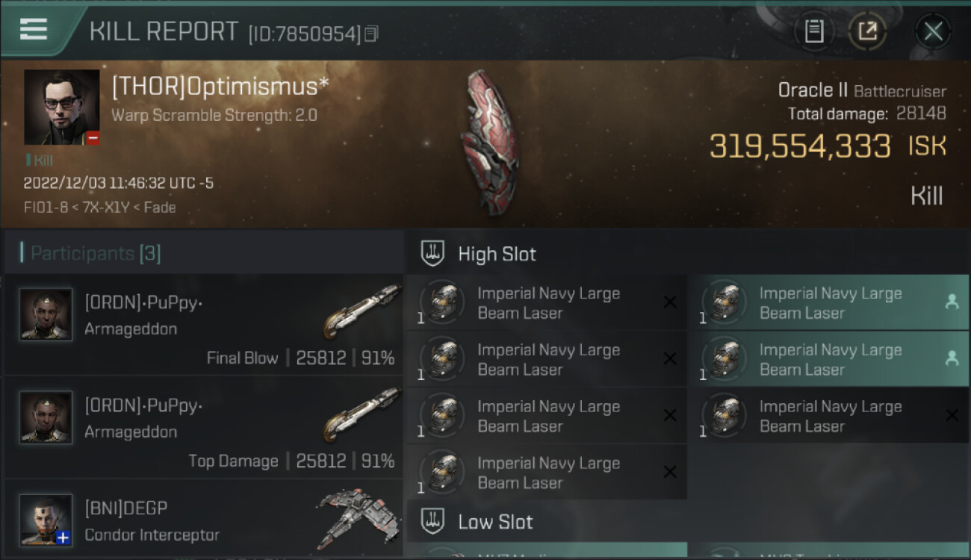Open the hamburger menu at top left
This screenshot has height=560, width=971.
coord(34,28)
